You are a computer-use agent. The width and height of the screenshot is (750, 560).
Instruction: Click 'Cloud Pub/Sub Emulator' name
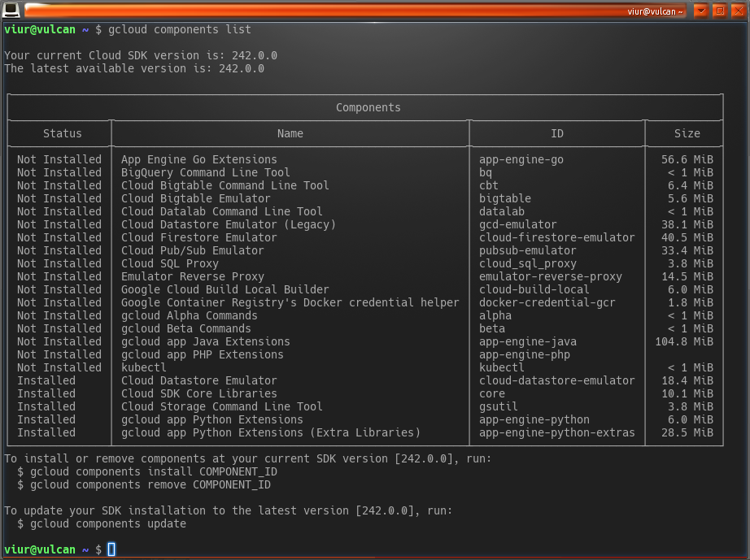tap(192, 250)
